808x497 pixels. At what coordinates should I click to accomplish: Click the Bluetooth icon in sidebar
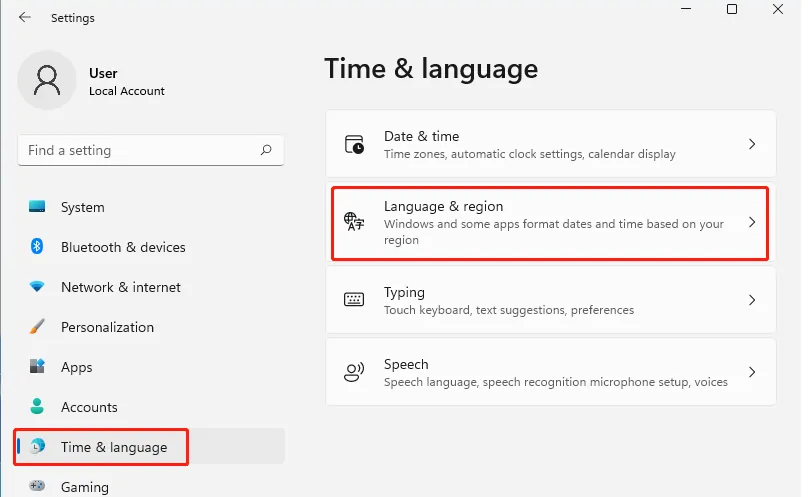(x=37, y=246)
